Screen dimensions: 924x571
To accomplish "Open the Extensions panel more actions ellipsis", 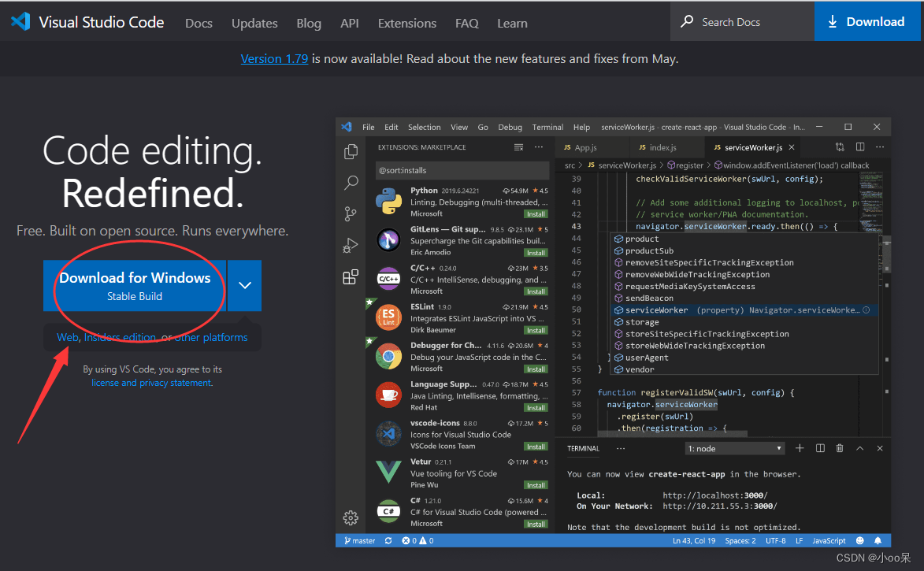I will tap(539, 147).
